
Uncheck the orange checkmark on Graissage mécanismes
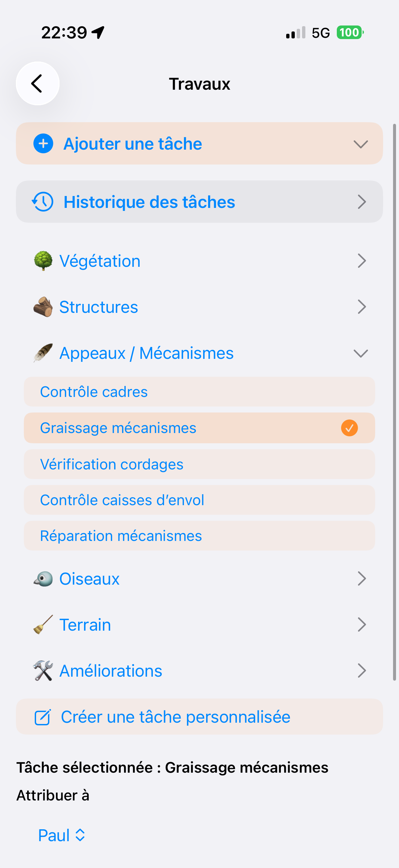(x=349, y=428)
